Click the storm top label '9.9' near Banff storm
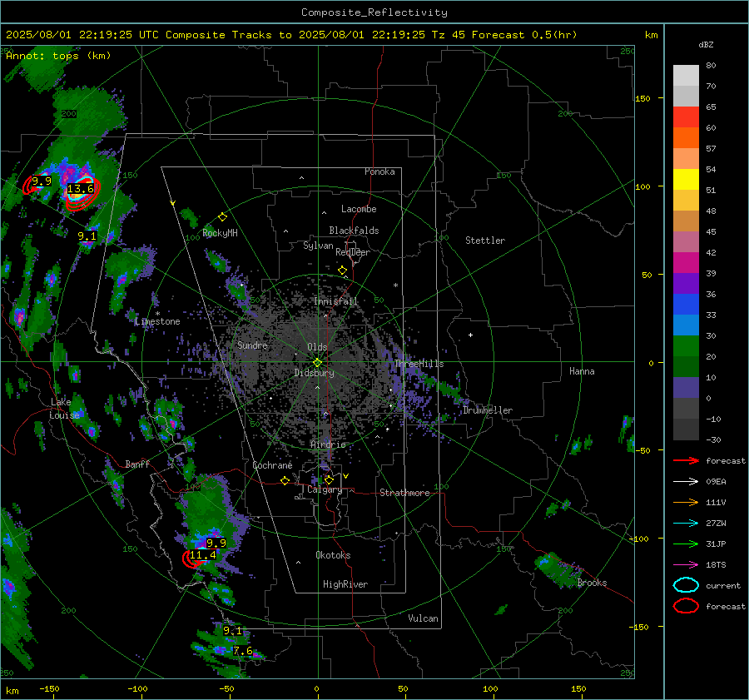Image resolution: width=749 pixels, height=700 pixels. (x=216, y=544)
